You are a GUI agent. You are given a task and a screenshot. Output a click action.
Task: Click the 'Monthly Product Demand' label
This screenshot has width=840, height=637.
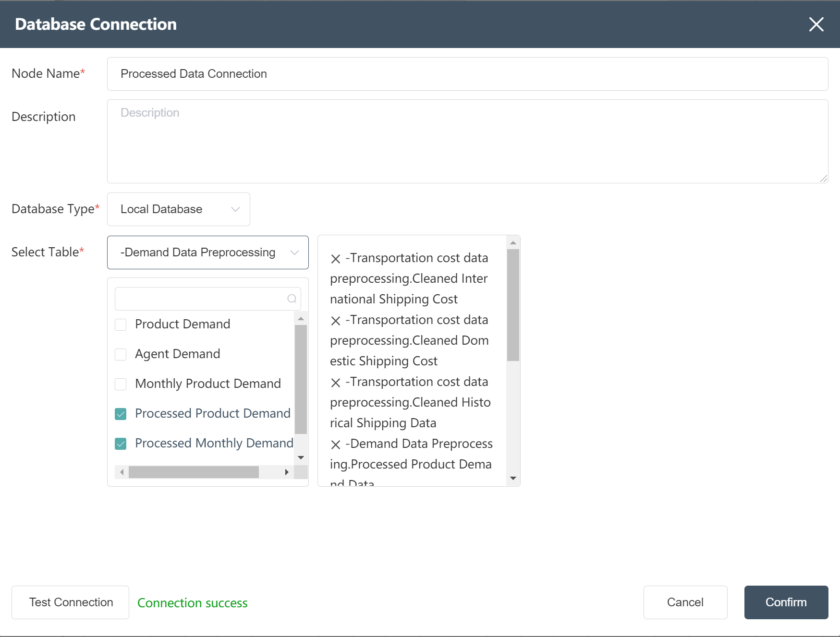[x=208, y=384]
